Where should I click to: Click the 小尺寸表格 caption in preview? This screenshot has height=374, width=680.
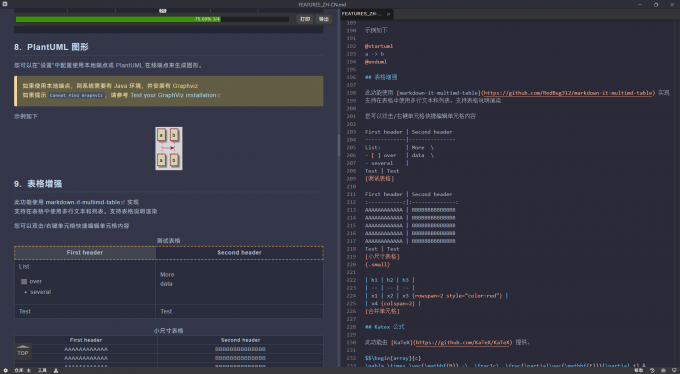click(x=168, y=331)
